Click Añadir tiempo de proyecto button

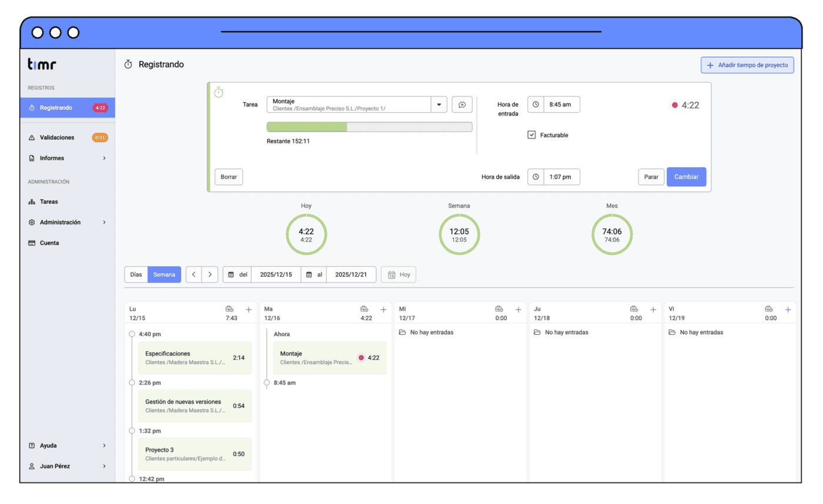pyautogui.click(x=747, y=65)
